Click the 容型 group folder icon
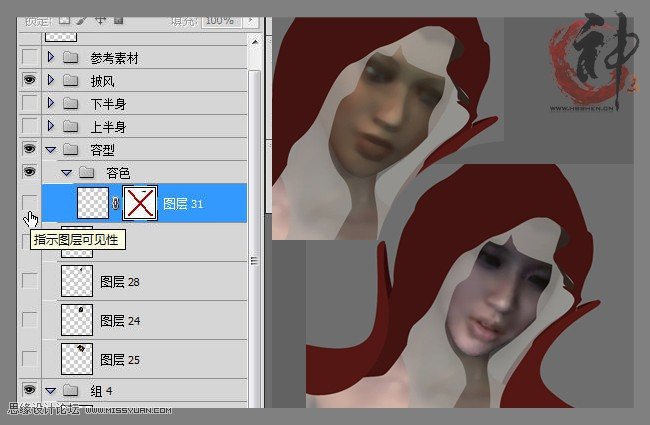Image resolution: width=650 pixels, height=425 pixels. tap(70, 149)
